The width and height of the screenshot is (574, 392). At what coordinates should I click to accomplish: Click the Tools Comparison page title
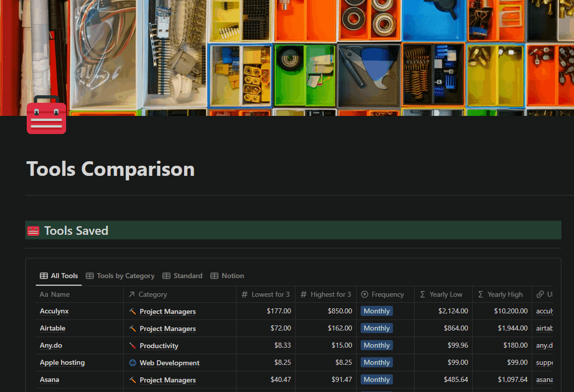point(110,169)
